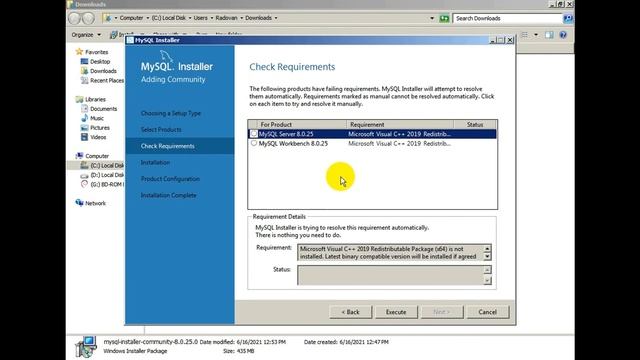This screenshot has height=360, width=640.
Task: Click the Computer icon in navigation pane
Action: coord(79,156)
